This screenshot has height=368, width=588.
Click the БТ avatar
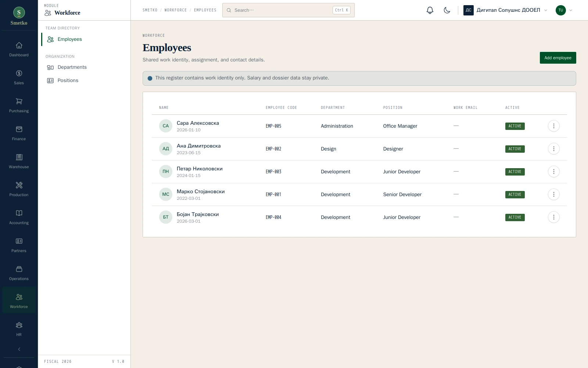coord(166,217)
